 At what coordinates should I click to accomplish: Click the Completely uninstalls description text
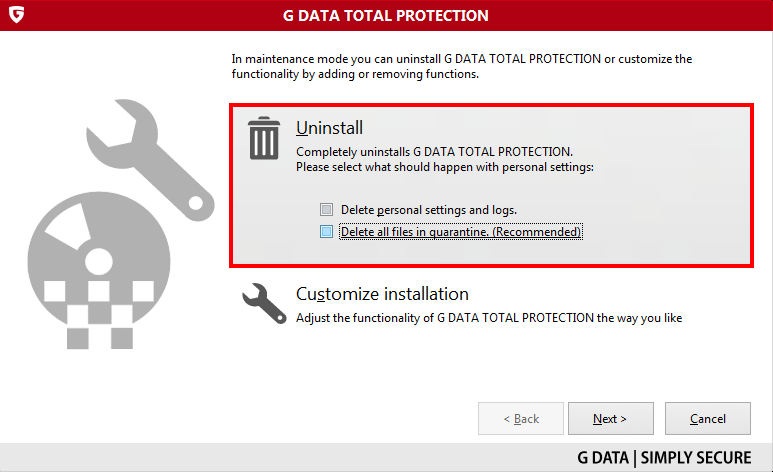click(434, 151)
